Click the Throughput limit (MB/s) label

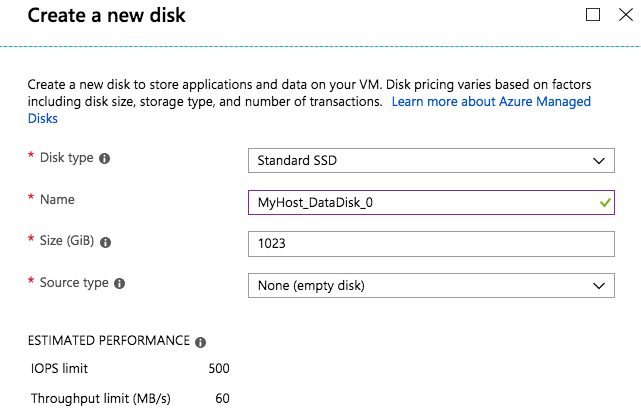click(101, 399)
